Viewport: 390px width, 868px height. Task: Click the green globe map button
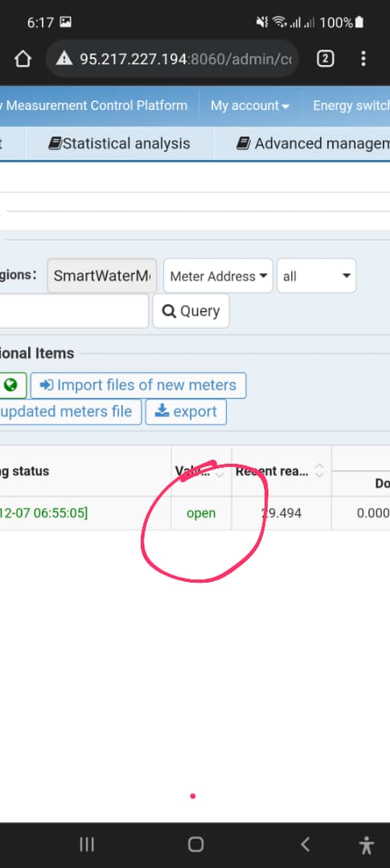tap(11, 385)
